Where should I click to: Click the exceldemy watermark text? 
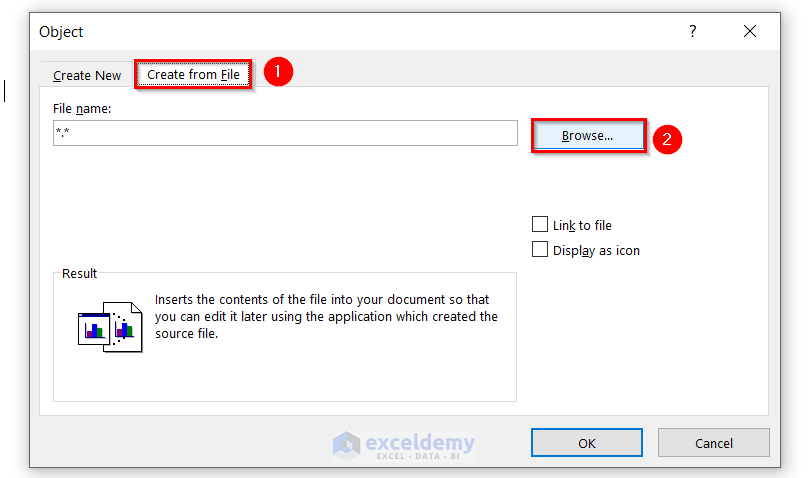click(418, 443)
